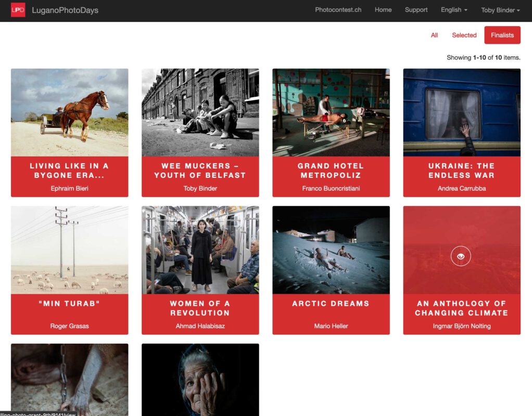Screen dimensions: 532x416
Task: Expand the English language dropdown
Action: 453,10
